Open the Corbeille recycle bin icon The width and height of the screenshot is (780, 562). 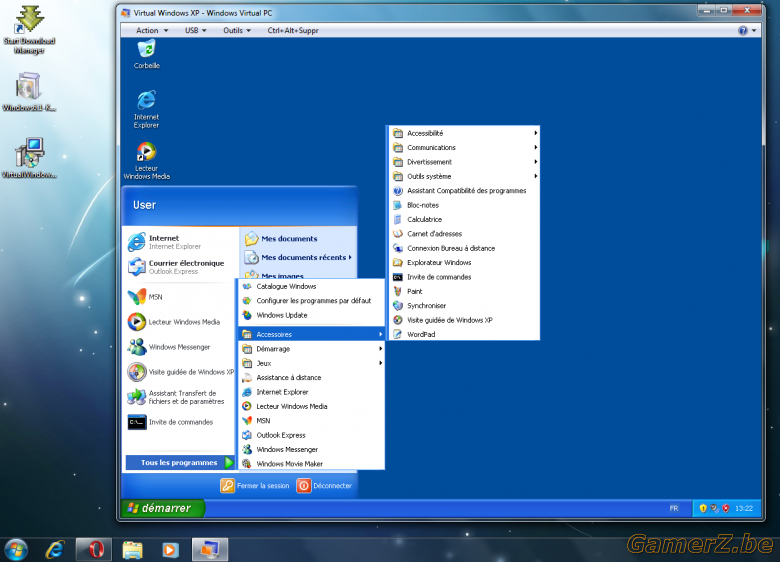tap(146, 54)
